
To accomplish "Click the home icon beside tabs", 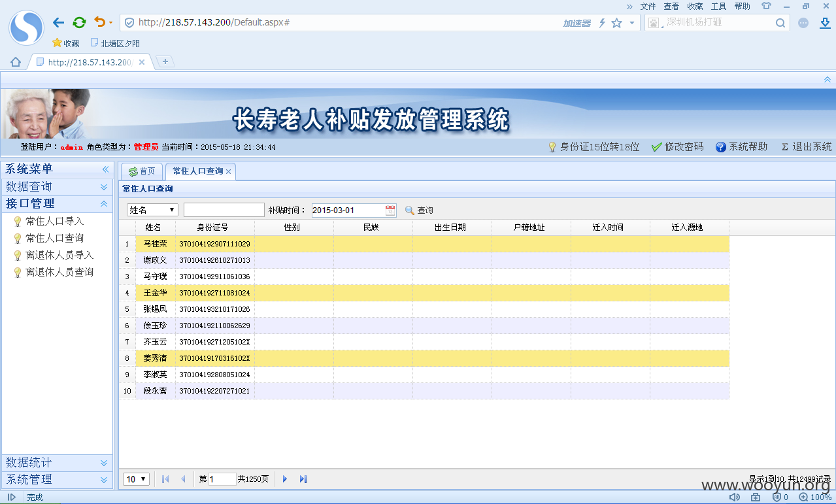I will point(16,62).
